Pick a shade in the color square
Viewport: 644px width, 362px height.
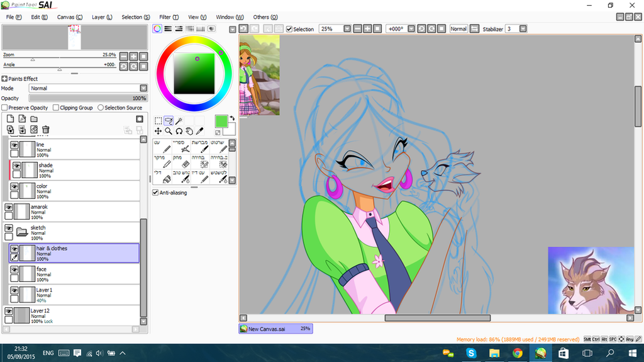pos(194,74)
